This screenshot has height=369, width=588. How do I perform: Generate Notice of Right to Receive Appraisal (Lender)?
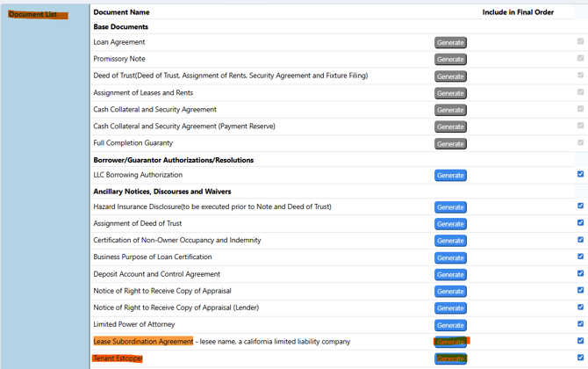pos(450,308)
